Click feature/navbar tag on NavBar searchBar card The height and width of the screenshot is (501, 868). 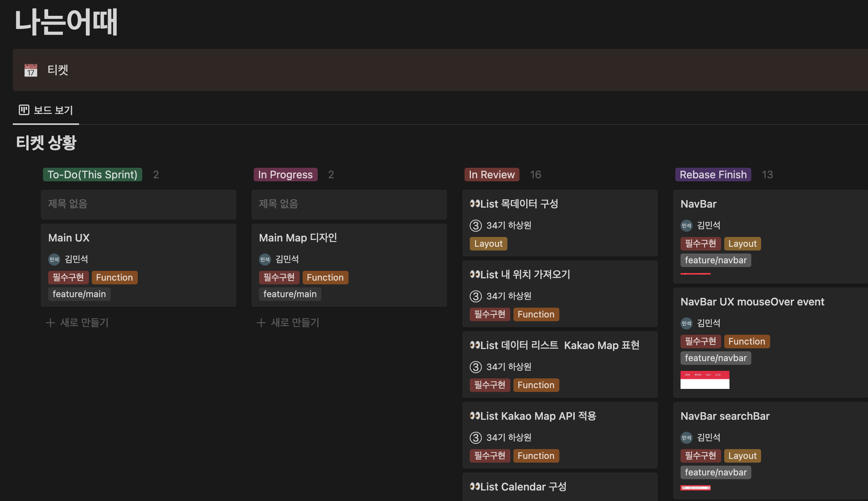click(716, 472)
